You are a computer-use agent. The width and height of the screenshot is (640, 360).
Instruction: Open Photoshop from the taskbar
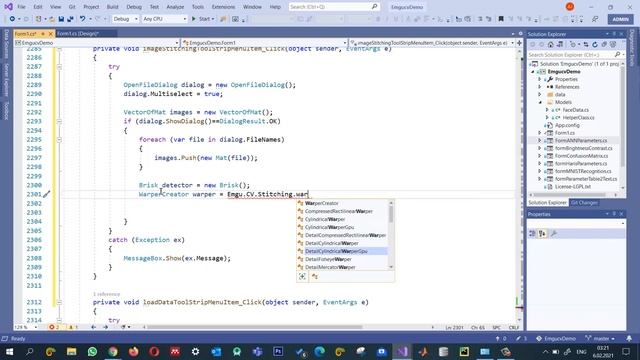pyautogui.click(x=278, y=351)
